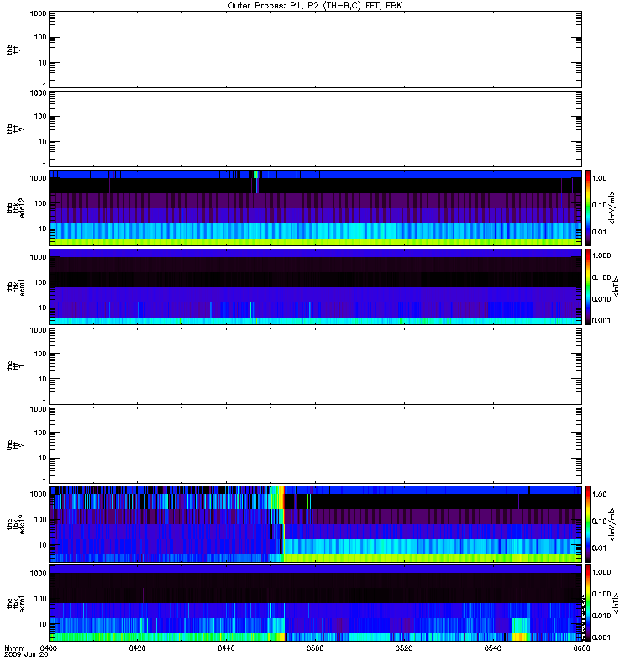Click the 0520 time axis label
Viewport: 630px width, 672px height.
404,648
